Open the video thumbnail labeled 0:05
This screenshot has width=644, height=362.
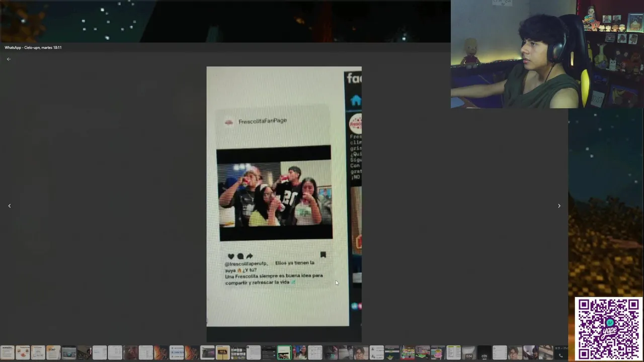(484, 352)
